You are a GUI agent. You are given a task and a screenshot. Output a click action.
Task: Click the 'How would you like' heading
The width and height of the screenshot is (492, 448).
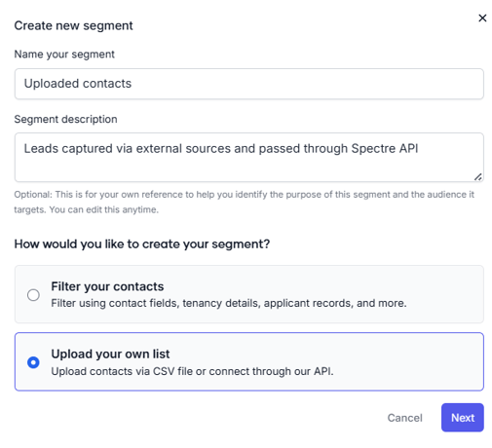pyautogui.click(x=142, y=244)
